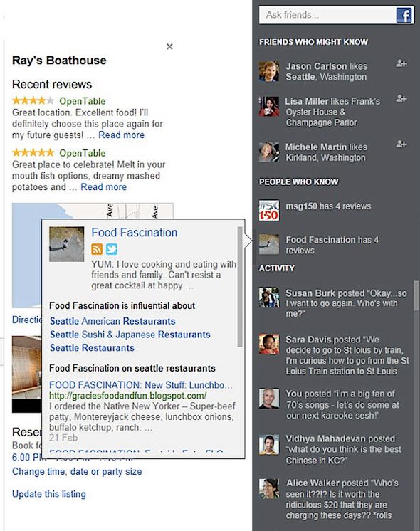420x531 pixels.
Task: Open Food Fascination Twitter icon
Action: (x=112, y=249)
